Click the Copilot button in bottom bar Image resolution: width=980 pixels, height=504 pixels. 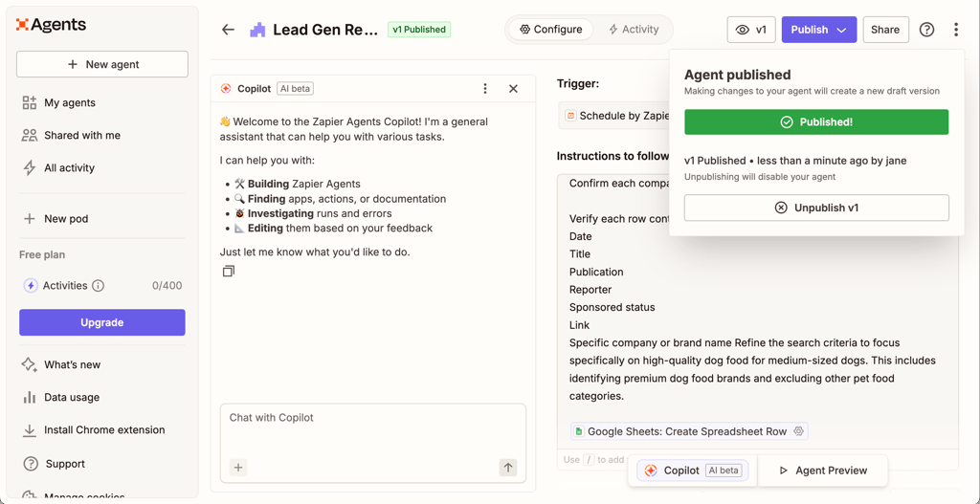693,471
